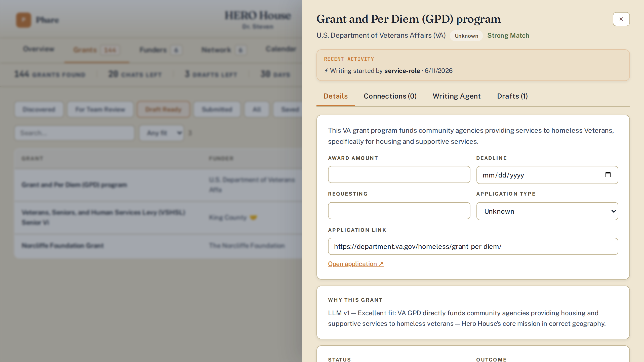Click the FUNDER column header
This screenshot has width=644, height=362.
(x=221, y=158)
